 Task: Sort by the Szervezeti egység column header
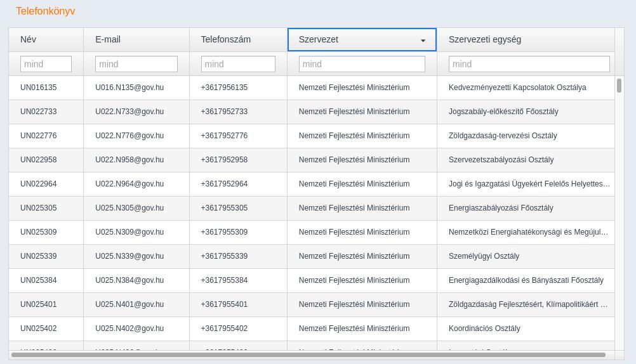coord(526,40)
